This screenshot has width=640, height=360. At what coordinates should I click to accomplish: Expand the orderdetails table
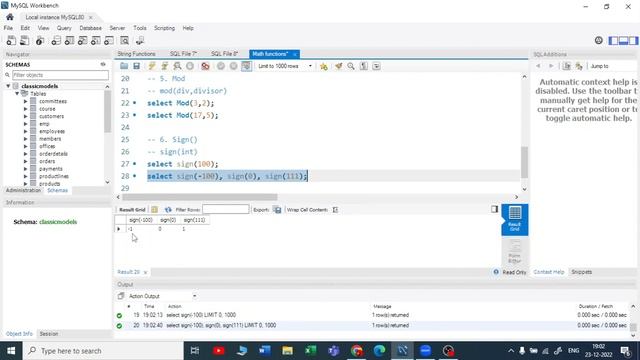pyautogui.click(x=25, y=154)
